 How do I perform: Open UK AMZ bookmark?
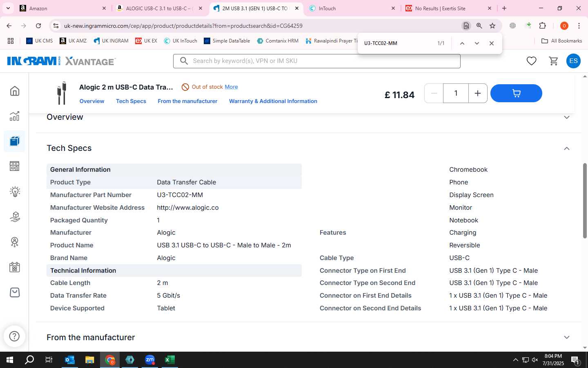(x=73, y=41)
